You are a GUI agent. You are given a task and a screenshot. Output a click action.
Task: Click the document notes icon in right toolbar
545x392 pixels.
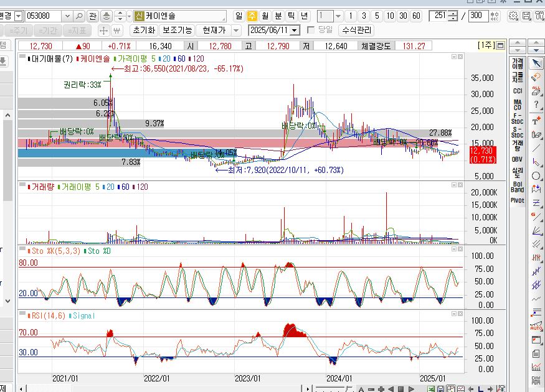coord(536,354)
